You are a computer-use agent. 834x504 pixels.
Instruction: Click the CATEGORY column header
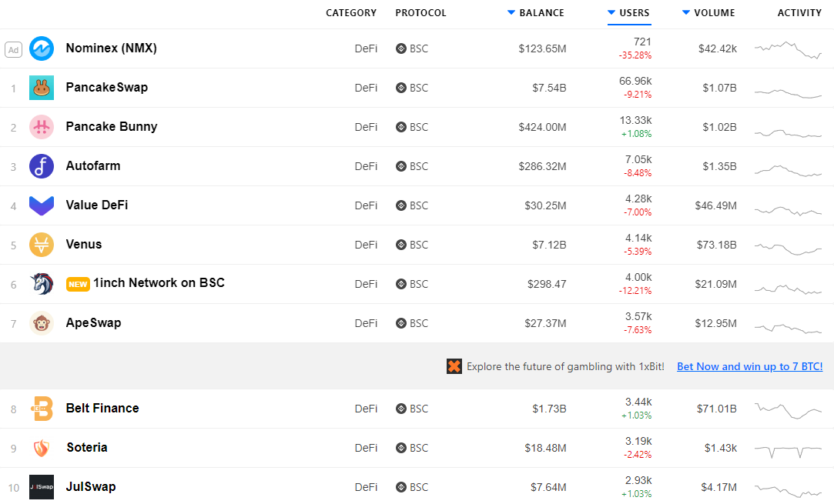(351, 13)
